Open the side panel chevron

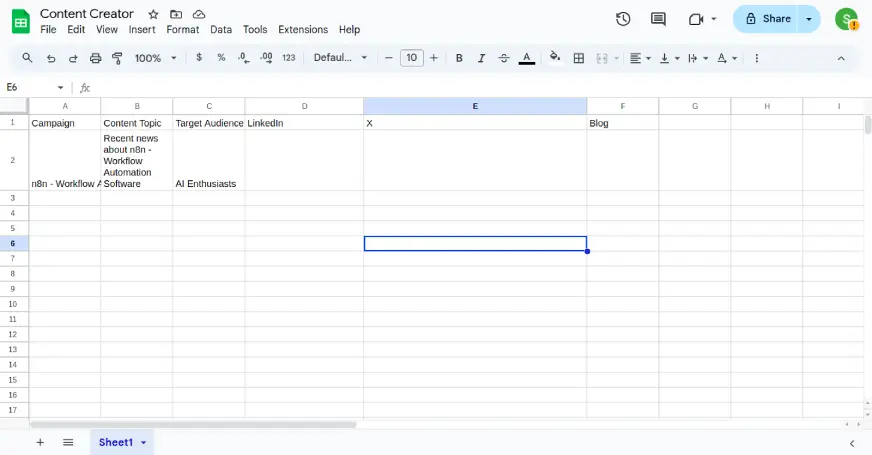[852, 443]
